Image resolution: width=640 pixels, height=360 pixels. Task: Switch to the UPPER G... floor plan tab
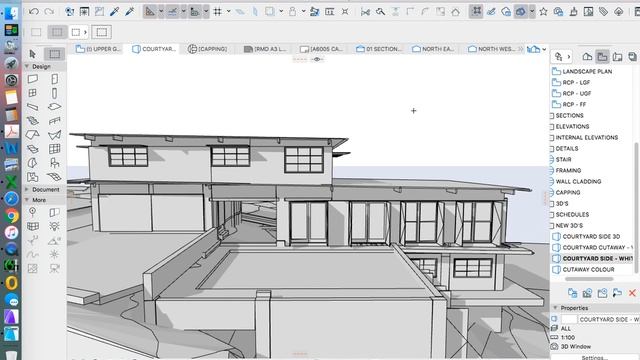98,49
